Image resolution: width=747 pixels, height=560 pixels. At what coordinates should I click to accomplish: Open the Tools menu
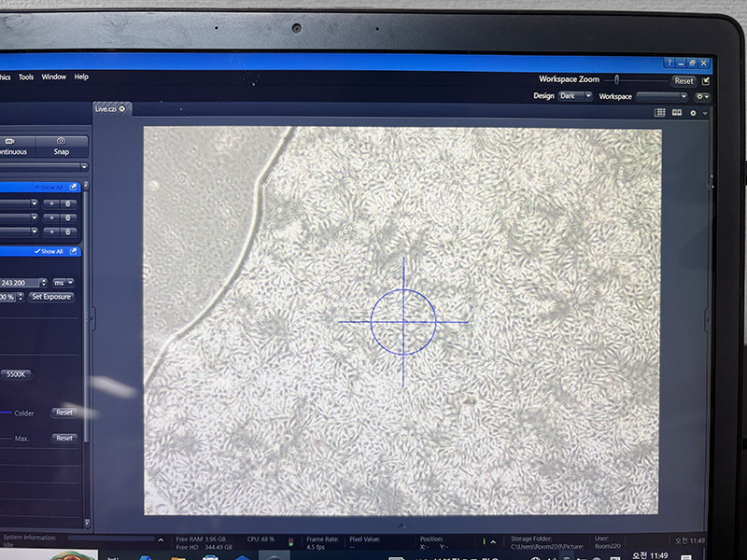pos(26,77)
